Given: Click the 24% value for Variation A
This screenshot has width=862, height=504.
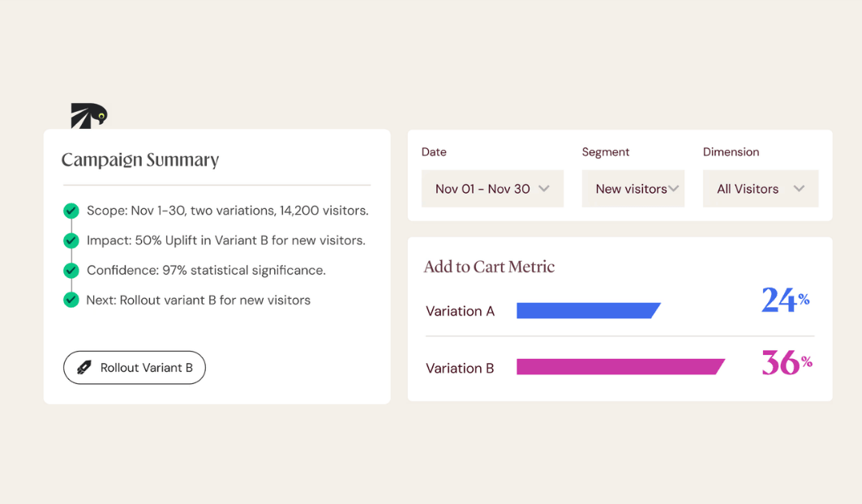Looking at the screenshot, I should tap(786, 300).
